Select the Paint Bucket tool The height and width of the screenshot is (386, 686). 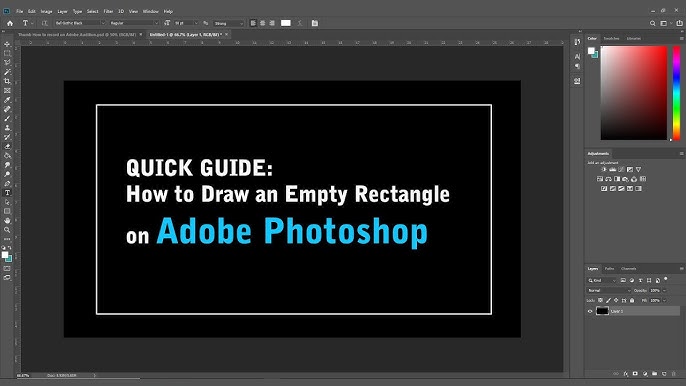click(7, 155)
